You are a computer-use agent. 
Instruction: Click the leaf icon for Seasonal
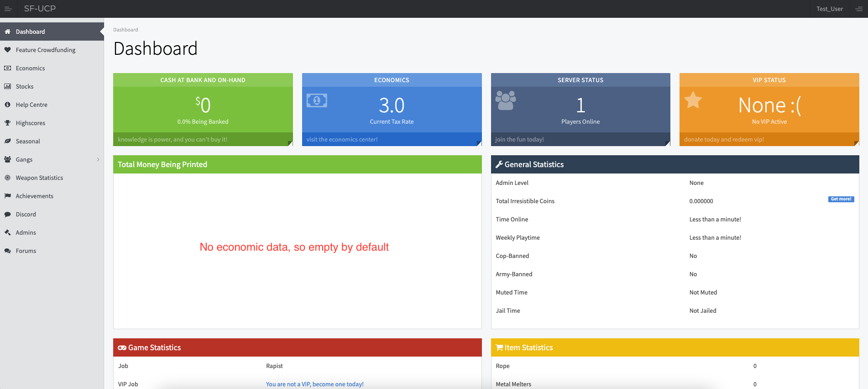[7, 141]
